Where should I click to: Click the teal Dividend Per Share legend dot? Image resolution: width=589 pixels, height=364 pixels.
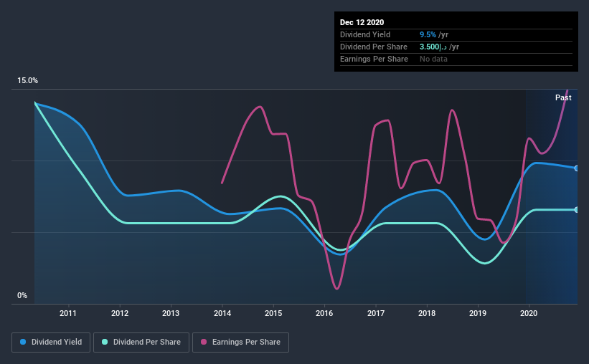[x=105, y=342]
